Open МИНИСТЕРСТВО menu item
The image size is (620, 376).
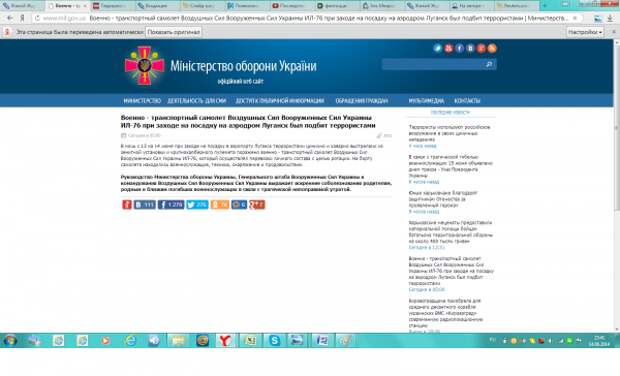(x=142, y=101)
